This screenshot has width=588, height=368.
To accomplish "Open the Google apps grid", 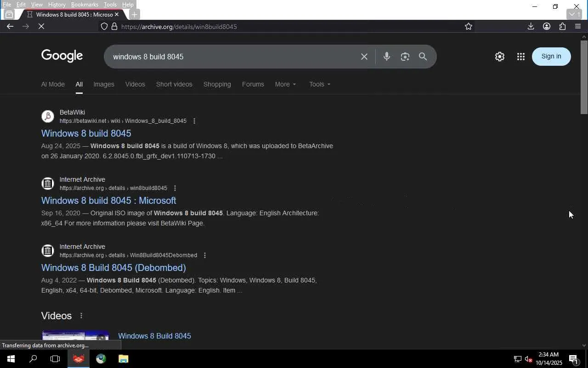I will 520,57.
